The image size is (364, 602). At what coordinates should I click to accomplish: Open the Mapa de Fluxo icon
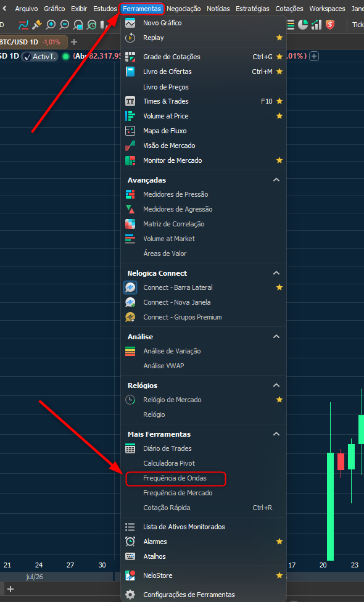pos(130,131)
